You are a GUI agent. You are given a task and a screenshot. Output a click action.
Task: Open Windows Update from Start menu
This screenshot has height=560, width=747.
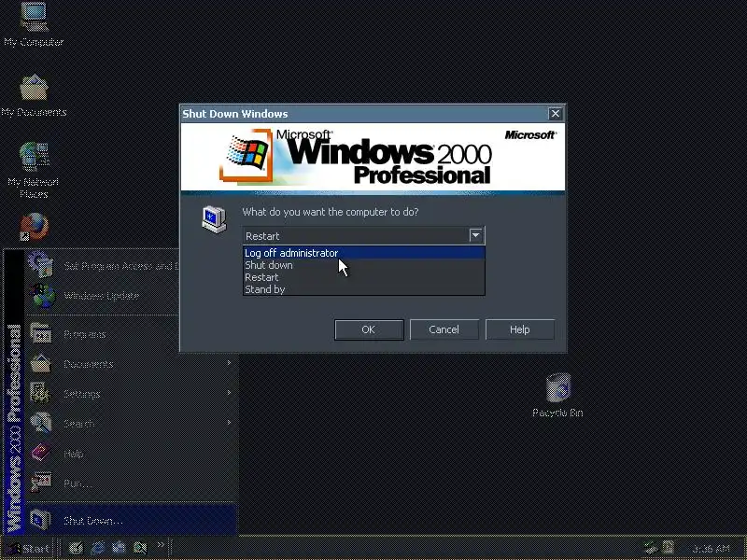click(x=103, y=296)
